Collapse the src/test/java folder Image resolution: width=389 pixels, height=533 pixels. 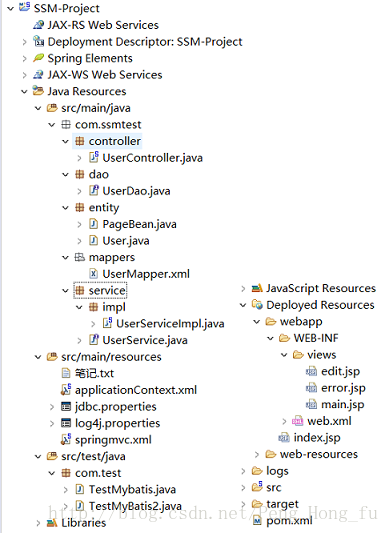tap(38, 456)
